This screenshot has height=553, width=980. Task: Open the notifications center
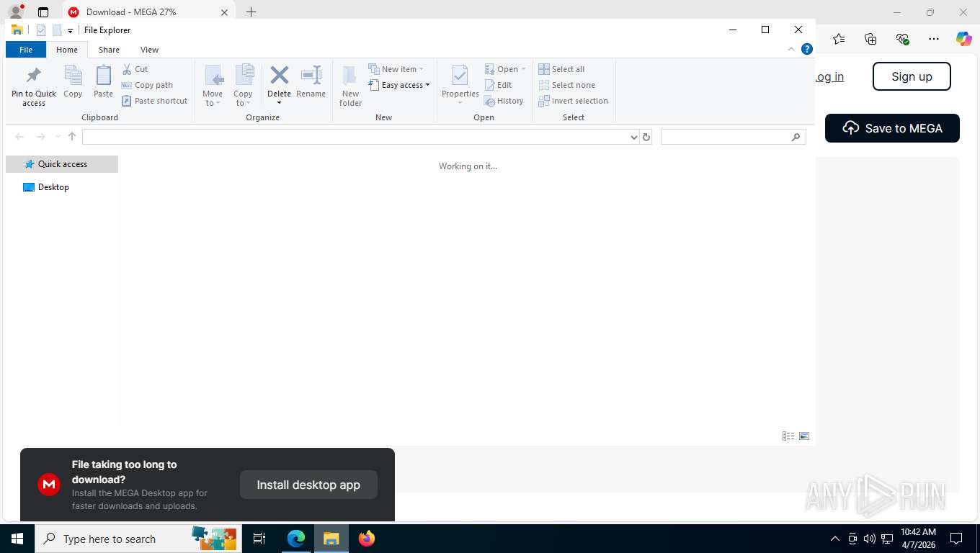point(956,539)
